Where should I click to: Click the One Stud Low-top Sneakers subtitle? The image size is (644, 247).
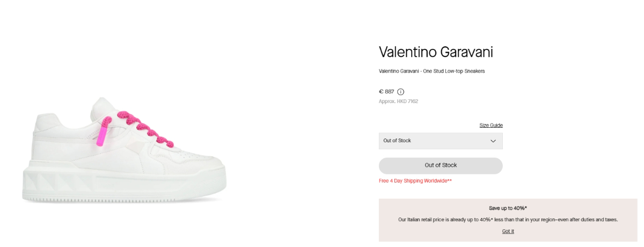point(431,71)
